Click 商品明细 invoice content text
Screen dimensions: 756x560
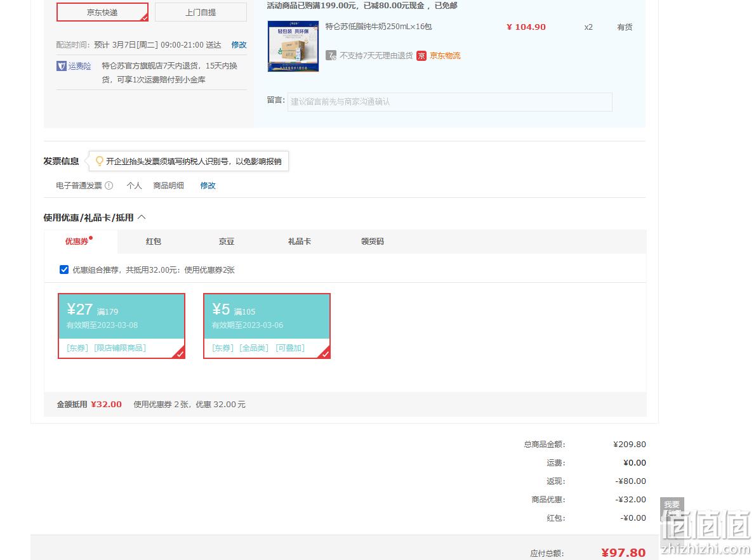(168, 185)
